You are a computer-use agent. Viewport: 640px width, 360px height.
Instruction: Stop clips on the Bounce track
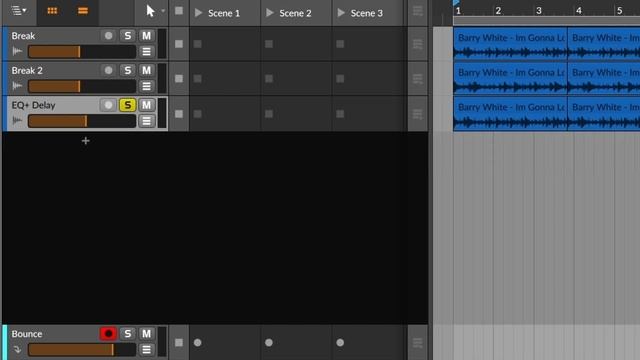coord(179,342)
